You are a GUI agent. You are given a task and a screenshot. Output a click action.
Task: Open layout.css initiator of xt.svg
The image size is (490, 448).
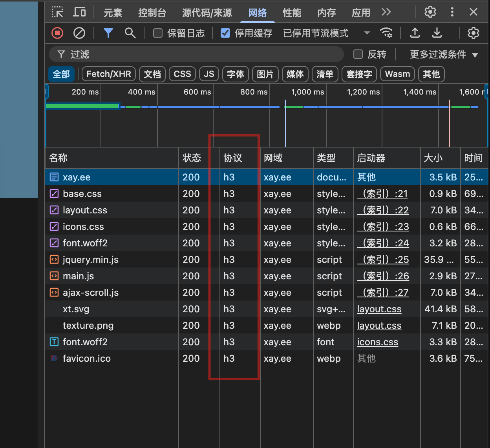coord(379,309)
